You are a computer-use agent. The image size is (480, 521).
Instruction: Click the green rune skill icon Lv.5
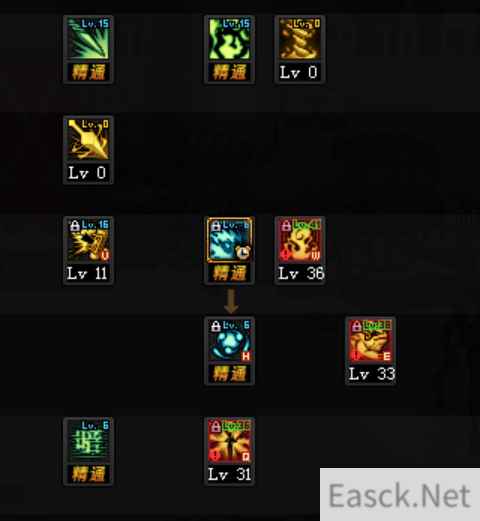pos(88,441)
